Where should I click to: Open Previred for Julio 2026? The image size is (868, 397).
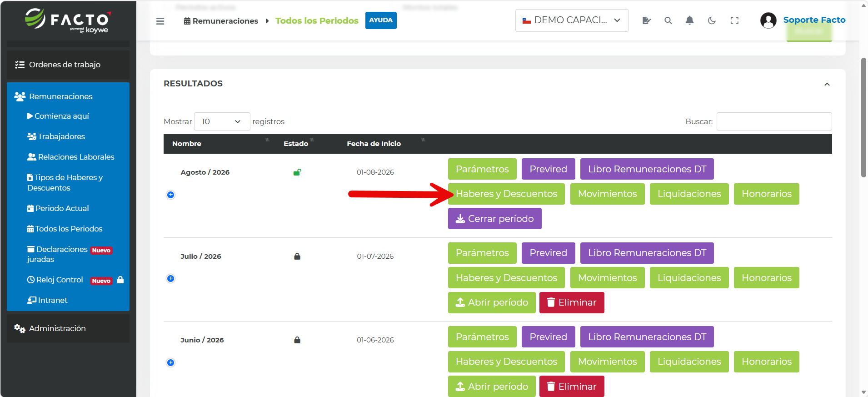[549, 253]
